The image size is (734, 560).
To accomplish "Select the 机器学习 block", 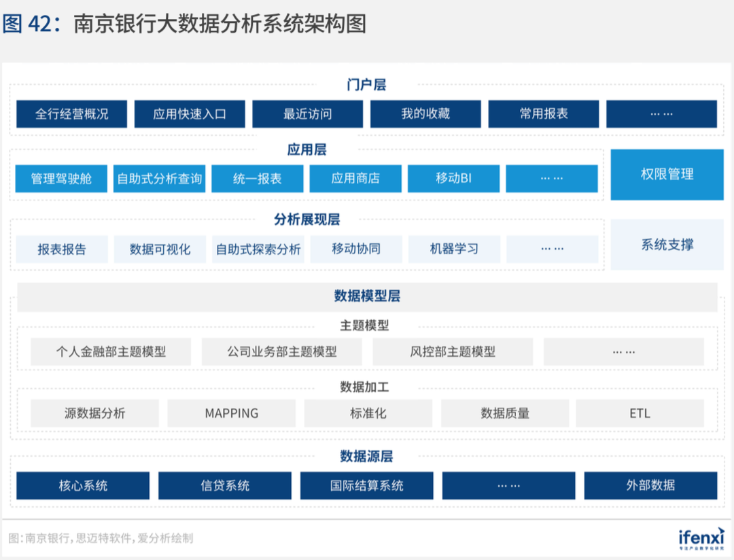I will tap(454, 249).
